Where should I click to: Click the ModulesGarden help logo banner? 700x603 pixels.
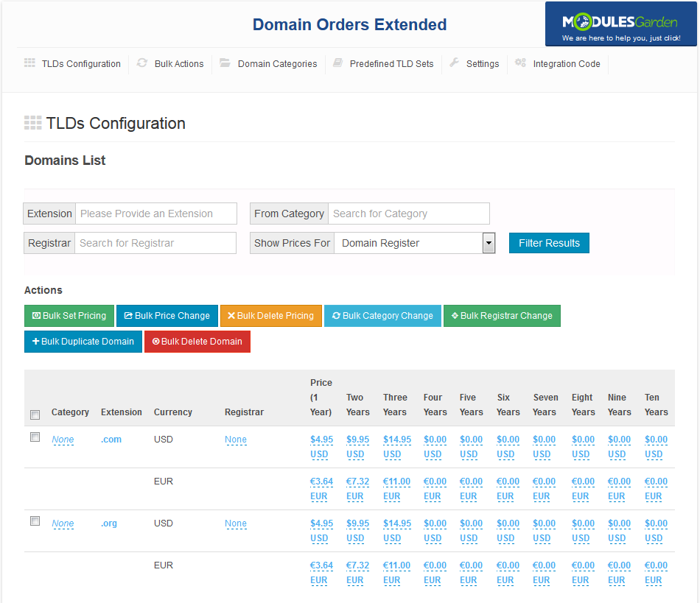coord(620,24)
